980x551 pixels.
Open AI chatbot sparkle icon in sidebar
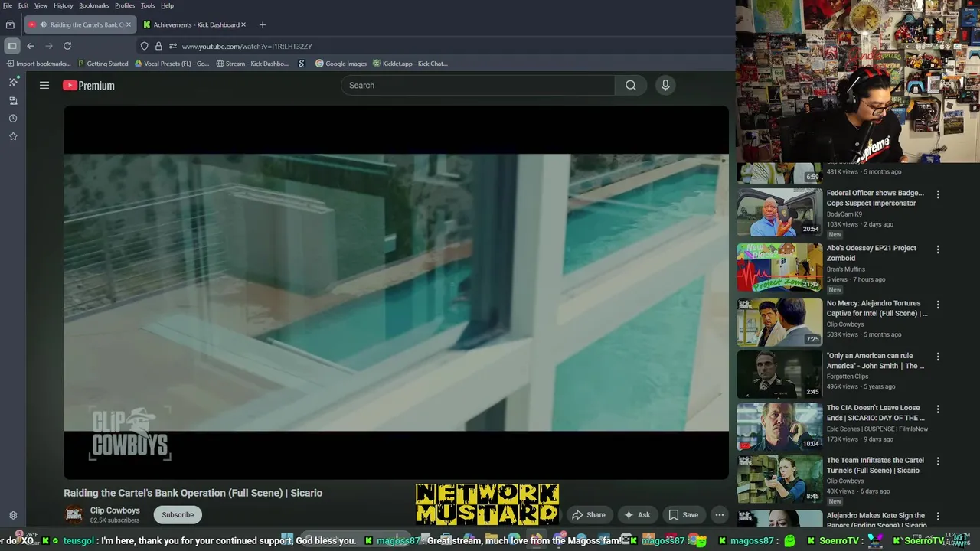(13, 82)
